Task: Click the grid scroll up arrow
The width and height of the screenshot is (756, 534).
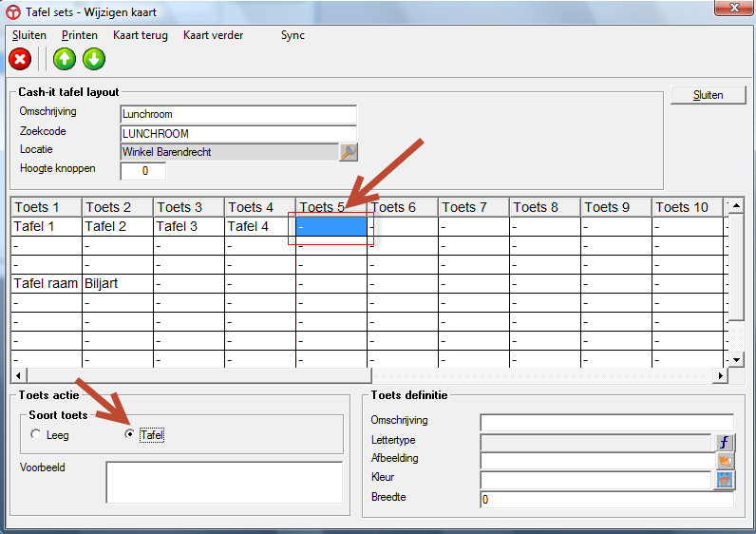Action: tap(736, 206)
